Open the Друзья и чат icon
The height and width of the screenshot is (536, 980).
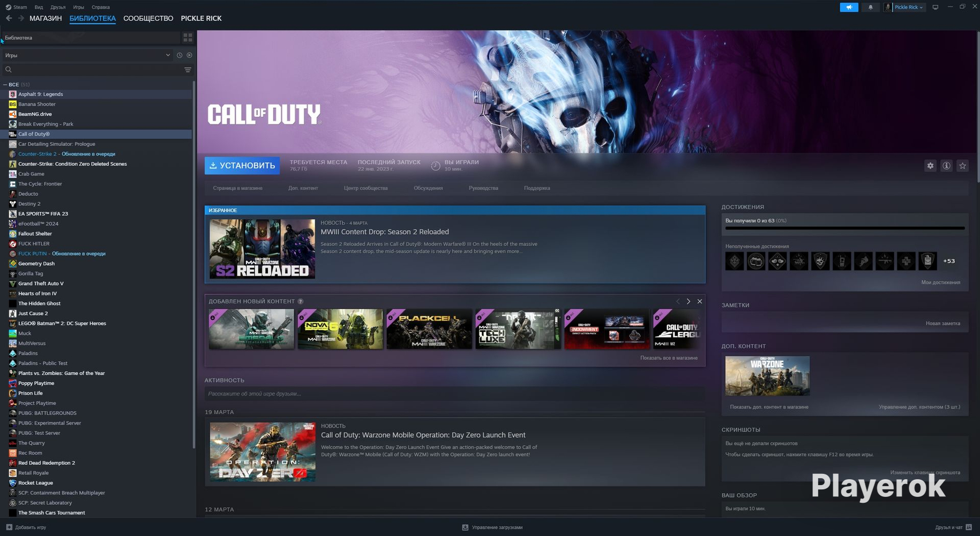click(969, 527)
